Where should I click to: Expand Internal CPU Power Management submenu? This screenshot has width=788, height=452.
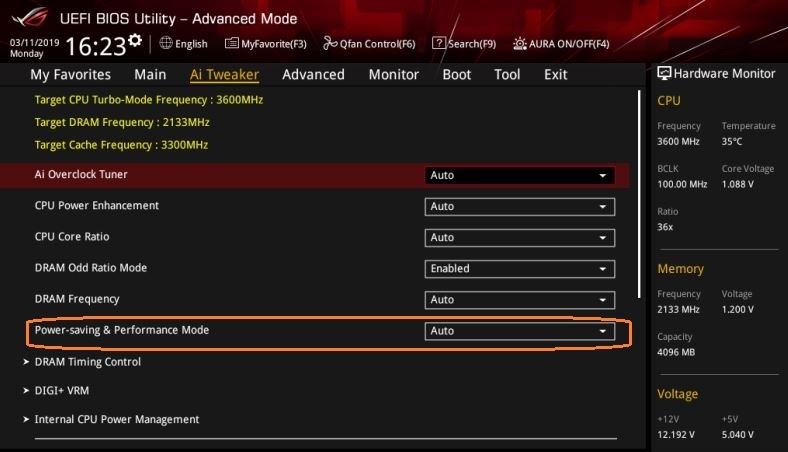117,419
